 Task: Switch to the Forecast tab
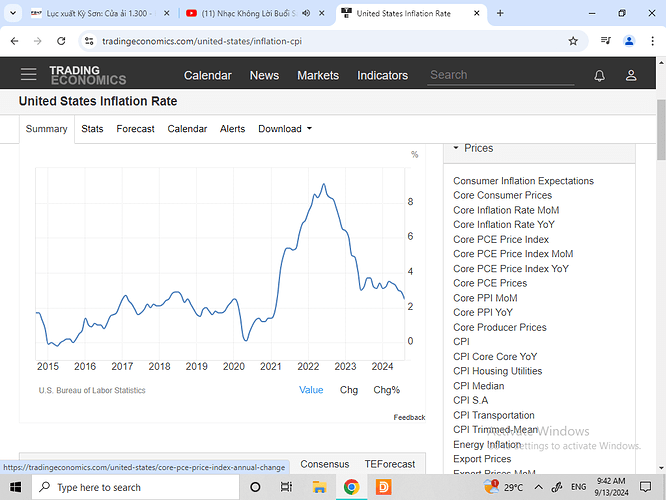pos(135,129)
